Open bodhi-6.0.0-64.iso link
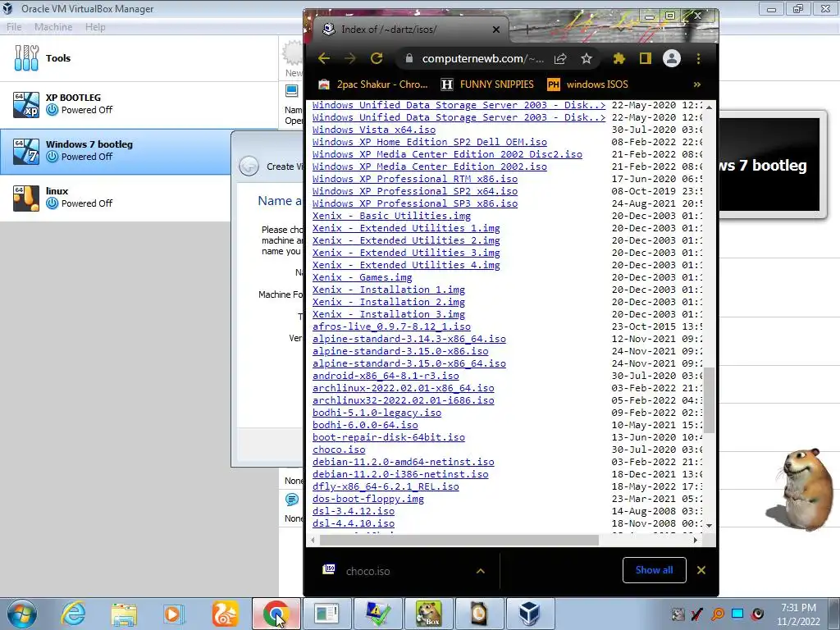The image size is (840, 630). point(365,426)
